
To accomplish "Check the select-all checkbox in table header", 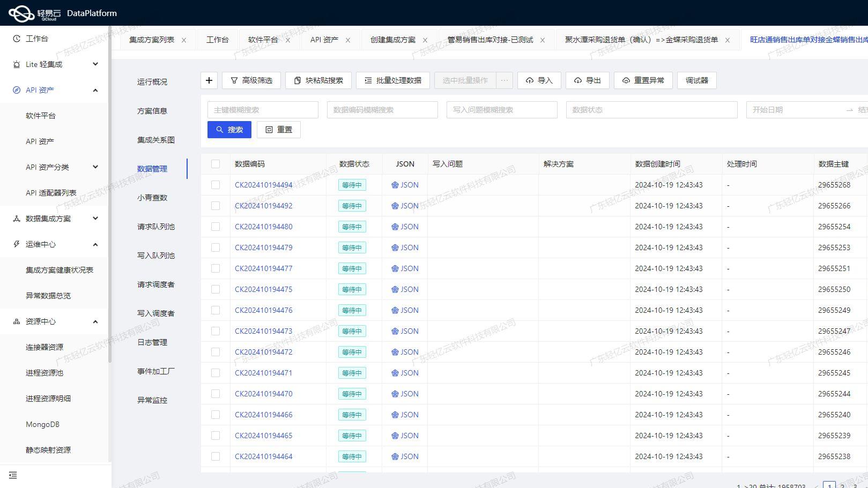I will (x=216, y=164).
